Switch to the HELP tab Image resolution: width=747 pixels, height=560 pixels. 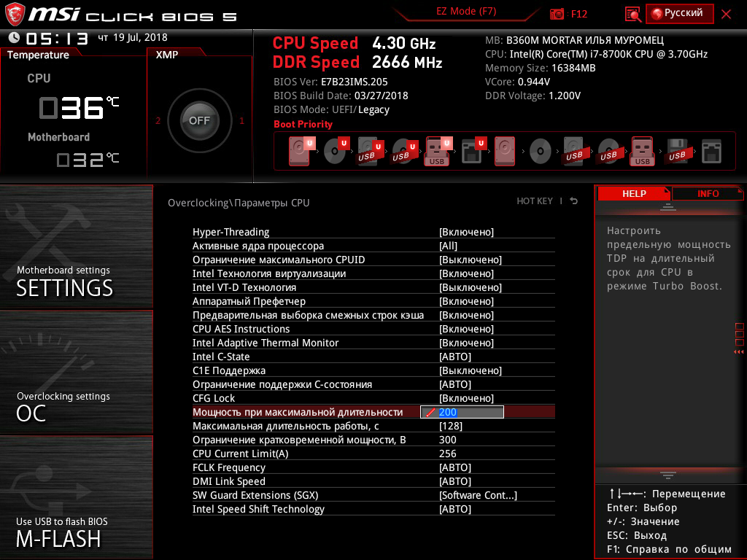click(x=634, y=193)
